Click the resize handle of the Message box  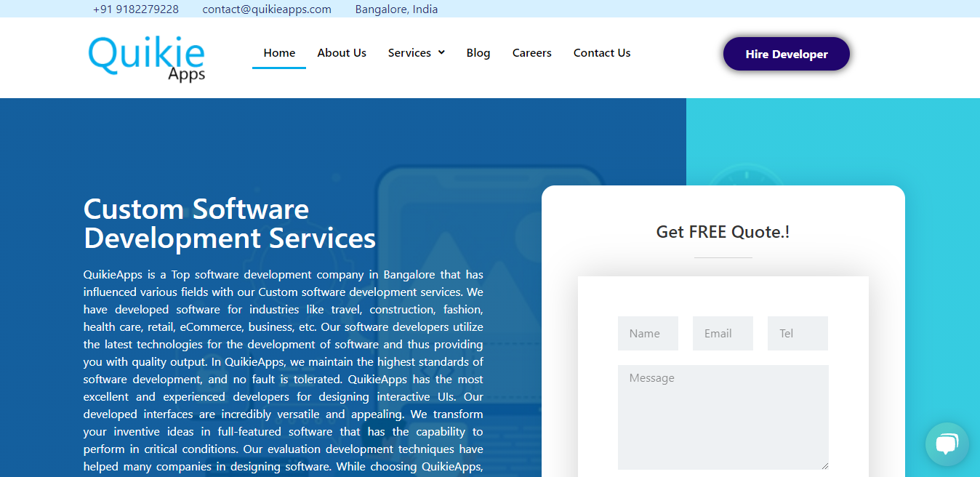click(824, 465)
